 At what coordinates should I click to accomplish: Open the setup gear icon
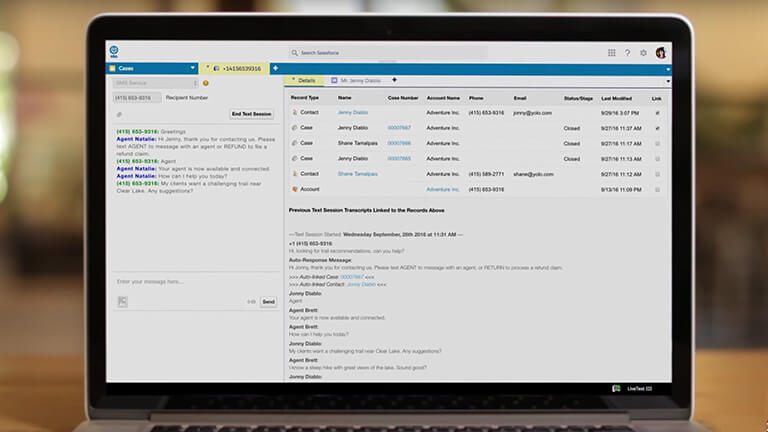tap(643, 53)
